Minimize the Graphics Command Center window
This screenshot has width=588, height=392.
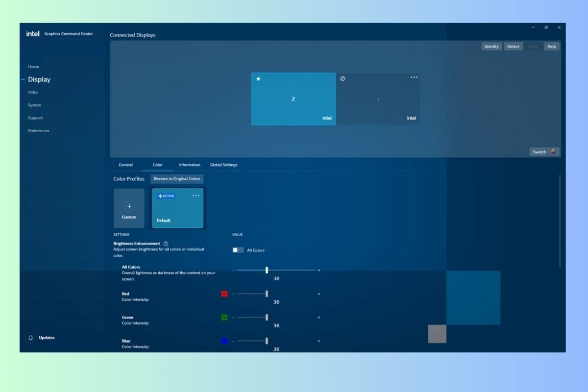pyautogui.click(x=533, y=27)
